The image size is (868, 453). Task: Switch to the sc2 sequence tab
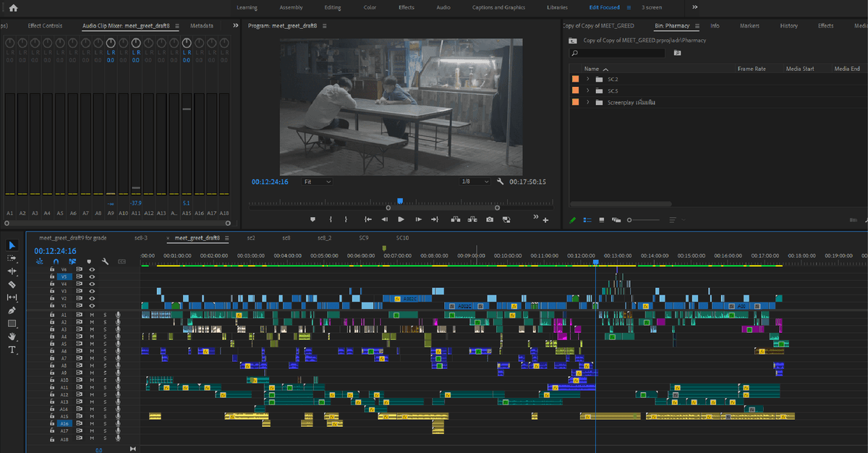click(x=251, y=237)
